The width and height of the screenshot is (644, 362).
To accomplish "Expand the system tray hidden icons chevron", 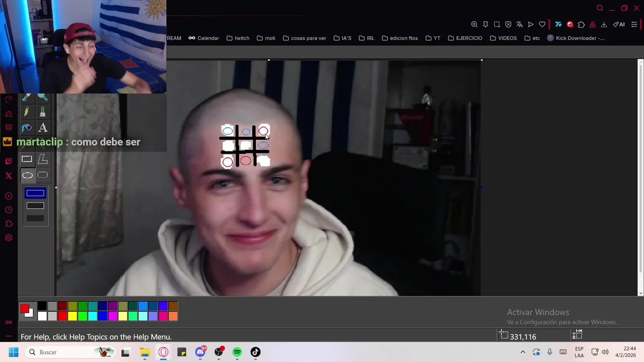I will pos(523,352).
